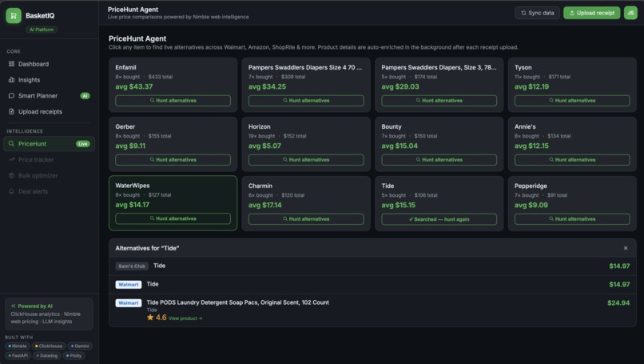The height and width of the screenshot is (364, 644).
Task: Click the Gemini tech tag
Action: [x=80, y=346]
